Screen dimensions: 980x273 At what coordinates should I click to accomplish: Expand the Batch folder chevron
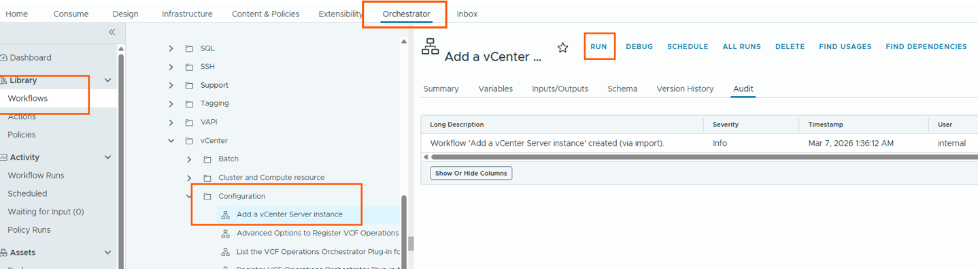tap(189, 159)
